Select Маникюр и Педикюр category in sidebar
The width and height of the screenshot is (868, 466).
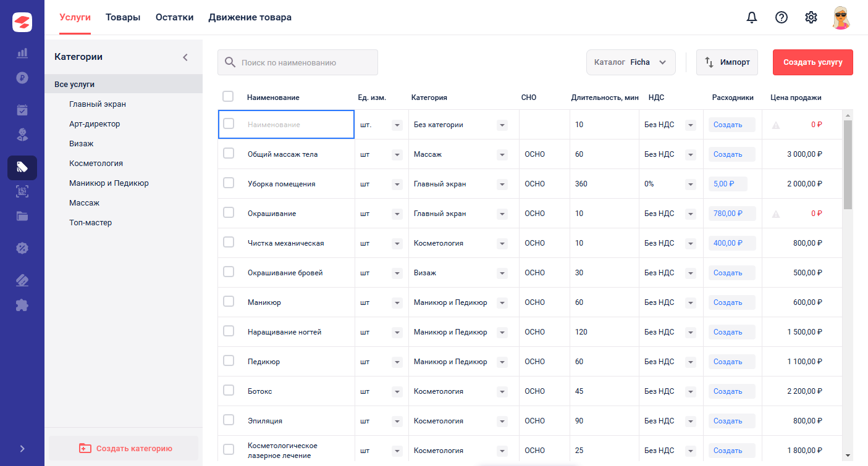click(109, 183)
